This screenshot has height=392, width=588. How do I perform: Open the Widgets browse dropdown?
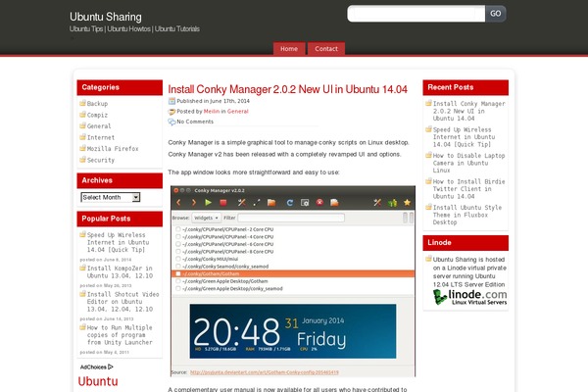(206, 218)
